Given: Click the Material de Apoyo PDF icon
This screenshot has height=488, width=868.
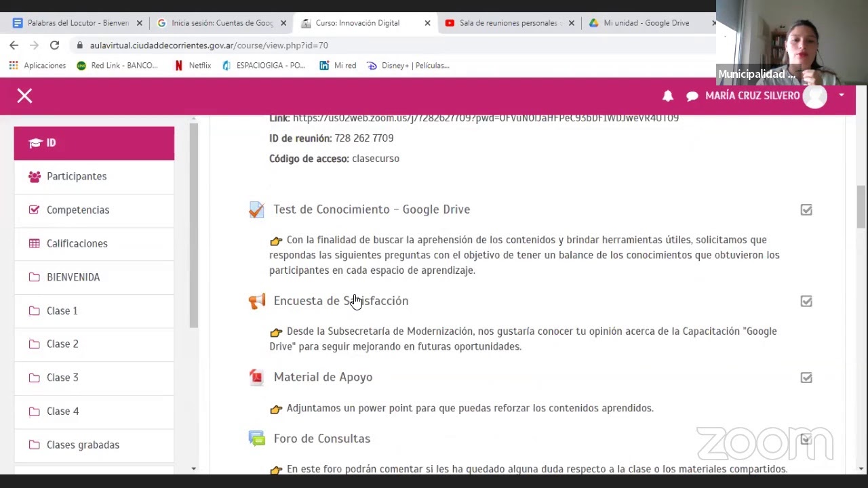Looking at the screenshot, I should click(256, 377).
